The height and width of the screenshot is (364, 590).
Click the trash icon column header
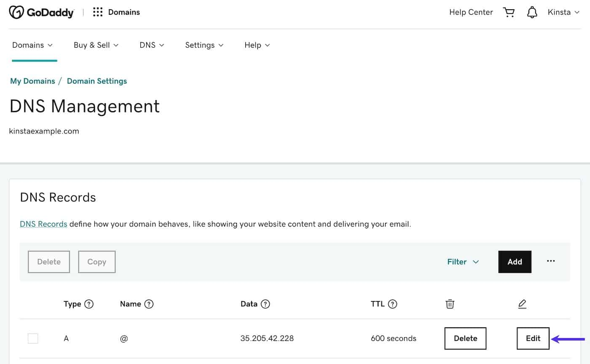[450, 303]
